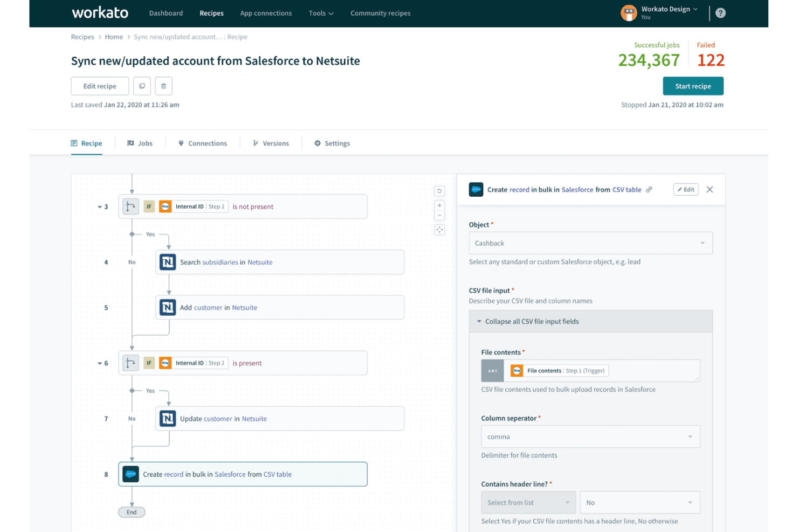798x532 pixels.
Task: Click the Recipes breadcrumb link
Action: point(82,37)
